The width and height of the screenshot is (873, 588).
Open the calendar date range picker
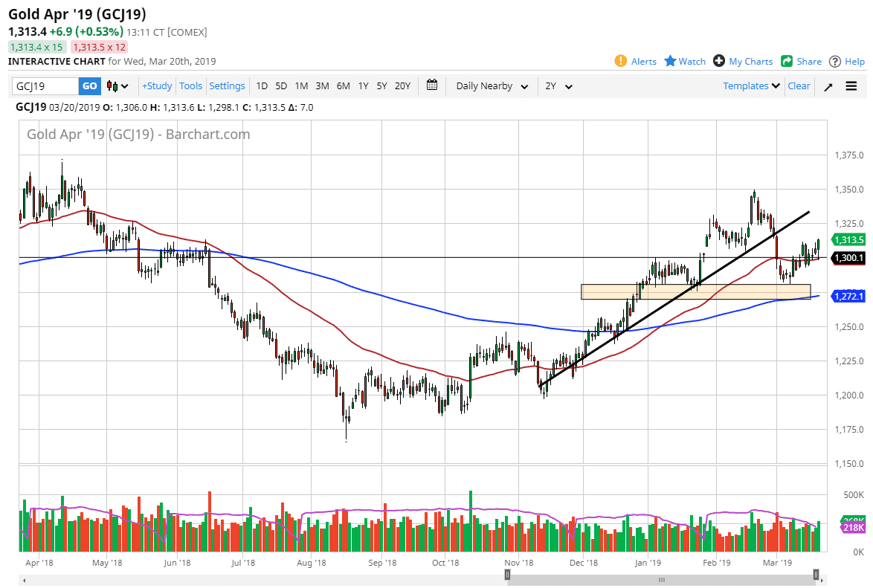[432, 85]
